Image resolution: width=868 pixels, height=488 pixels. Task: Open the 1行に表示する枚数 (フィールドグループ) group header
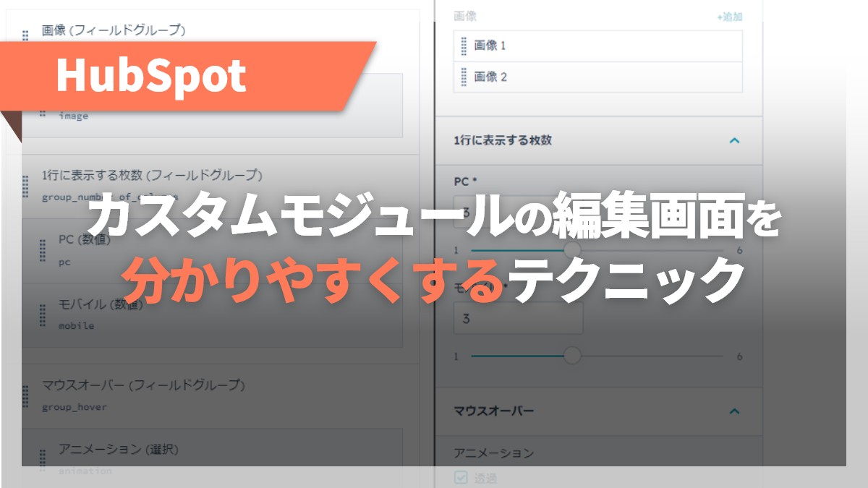click(152, 175)
